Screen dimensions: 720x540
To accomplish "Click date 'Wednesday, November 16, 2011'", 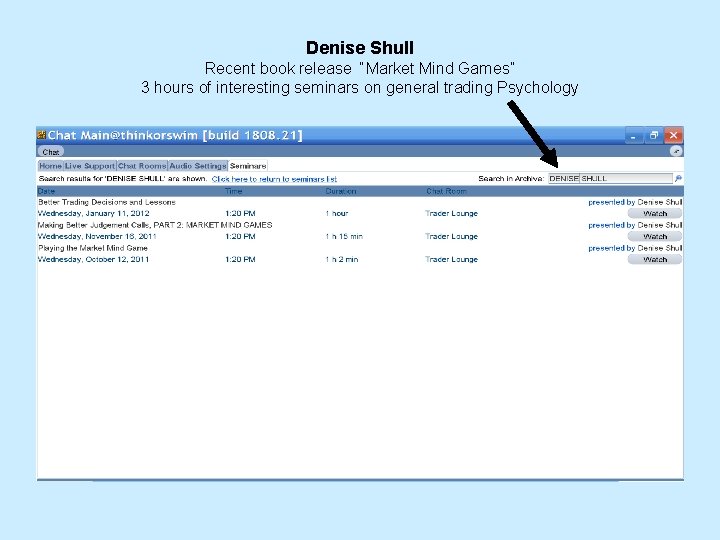I will point(97,236).
